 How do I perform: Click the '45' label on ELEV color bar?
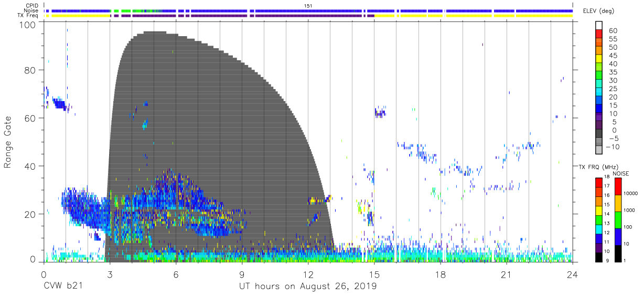[x=612, y=56]
